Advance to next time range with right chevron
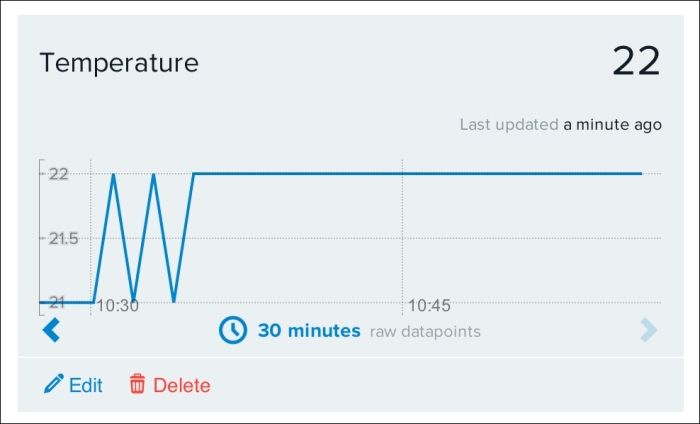 (x=649, y=330)
